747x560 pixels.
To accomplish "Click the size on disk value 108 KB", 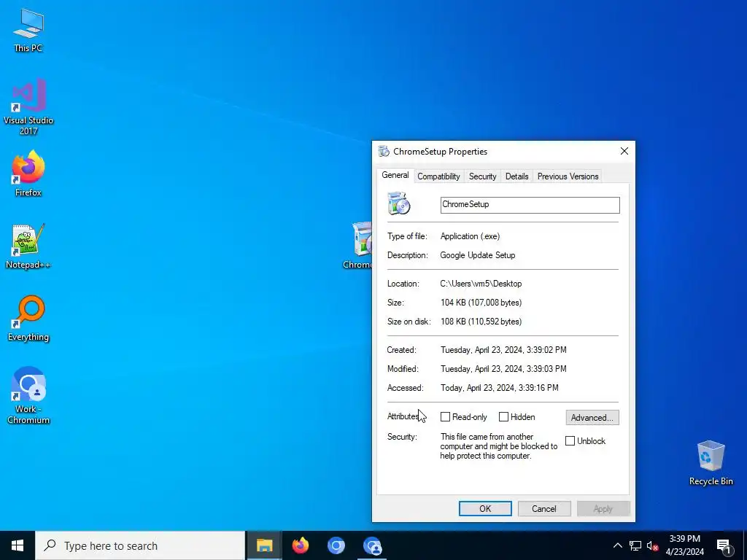I will click(x=481, y=322).
